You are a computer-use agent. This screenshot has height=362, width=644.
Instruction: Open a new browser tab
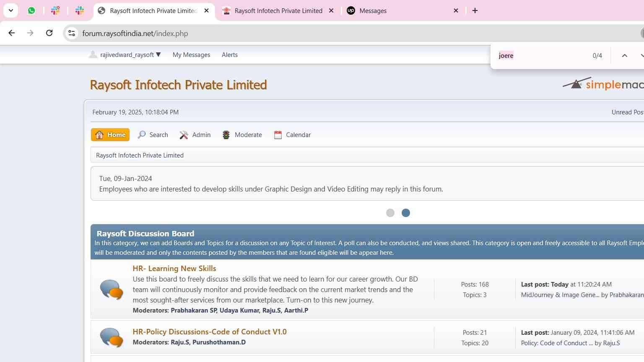pyautogui.click(x=475, y=10)
